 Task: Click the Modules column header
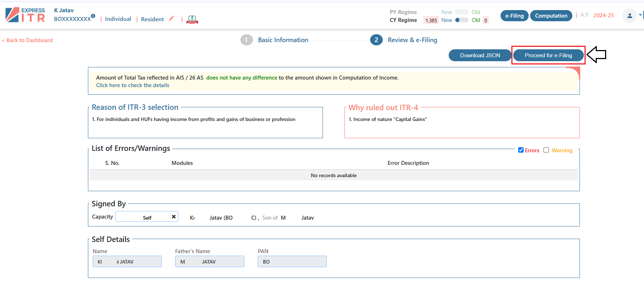[x=182, y=163]
